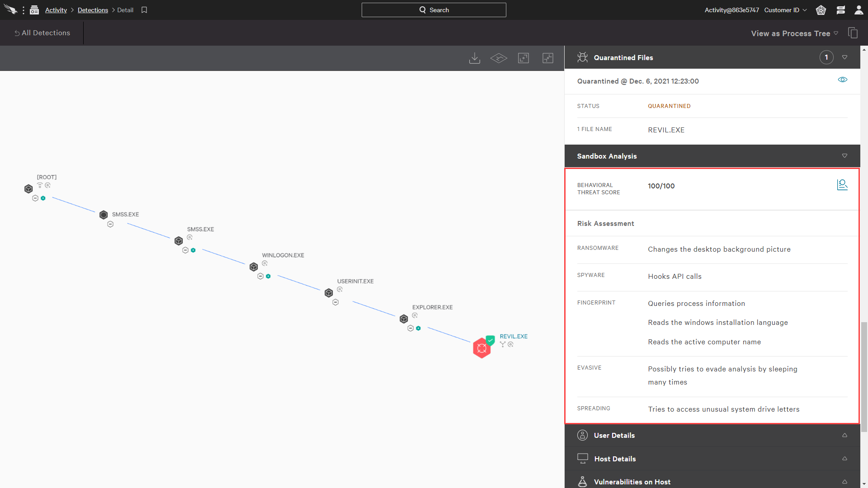Viewport: 868px width, 488px height.
Task: Click the REVIL.EXE node label
Action: [x=514, y=336]
